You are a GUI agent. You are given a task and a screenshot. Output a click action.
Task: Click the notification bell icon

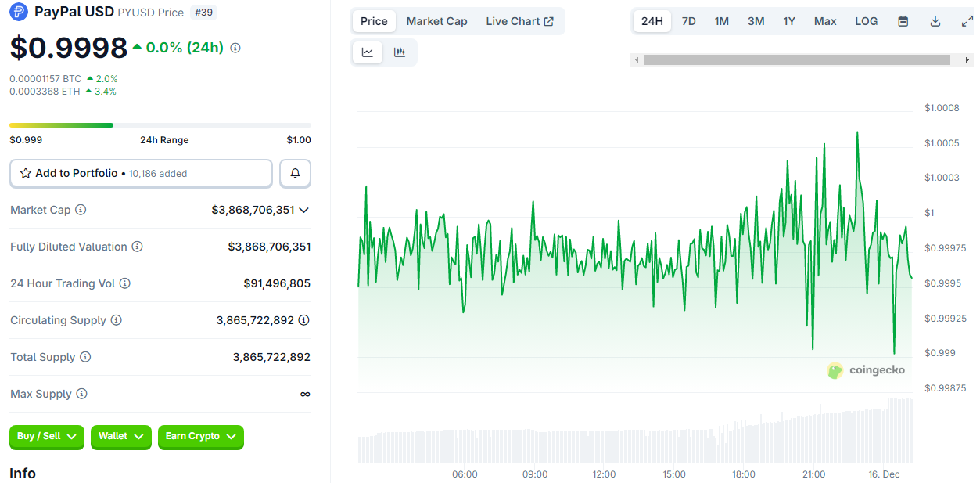(295, 173)
